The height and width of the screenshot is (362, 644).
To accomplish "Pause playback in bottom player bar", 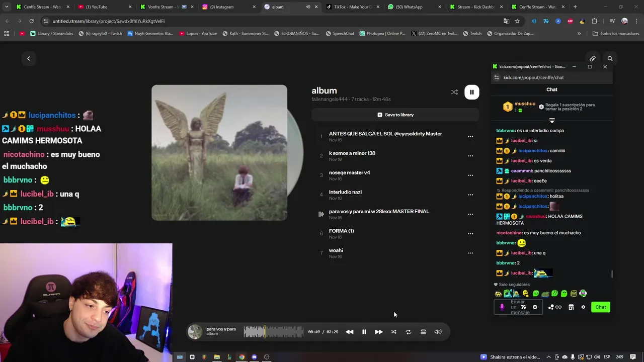I will 364,332.
